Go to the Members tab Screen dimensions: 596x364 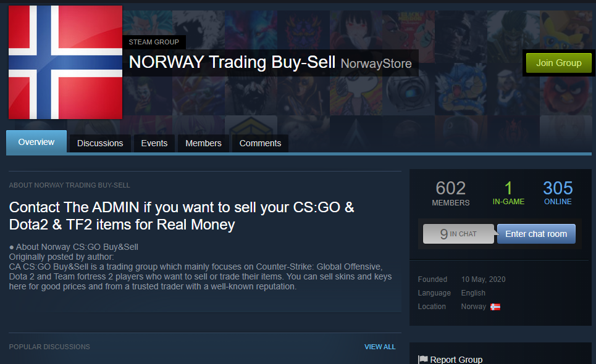203,143
